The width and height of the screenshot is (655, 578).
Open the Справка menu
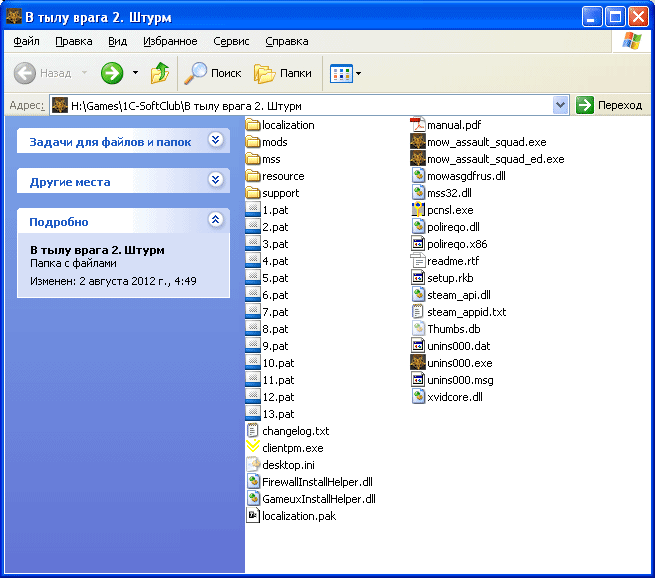coord(287,41)
